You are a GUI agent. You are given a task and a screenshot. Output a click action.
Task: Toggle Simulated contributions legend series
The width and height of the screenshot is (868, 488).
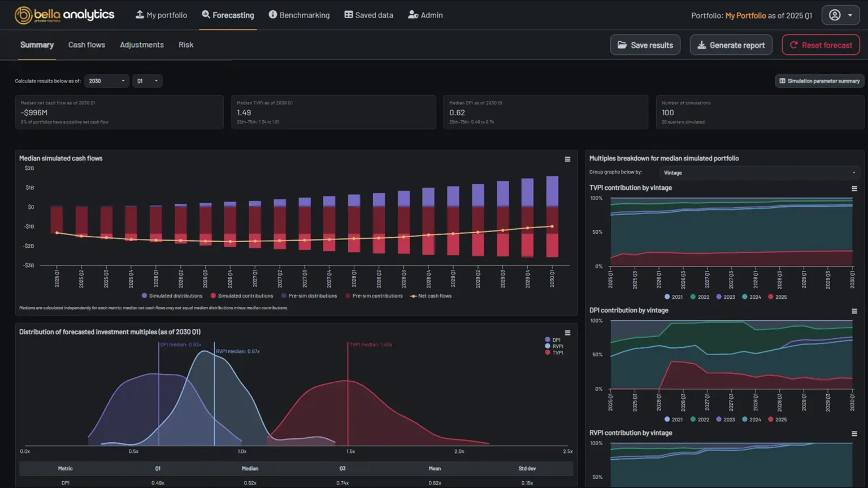[x=242, y=296]
